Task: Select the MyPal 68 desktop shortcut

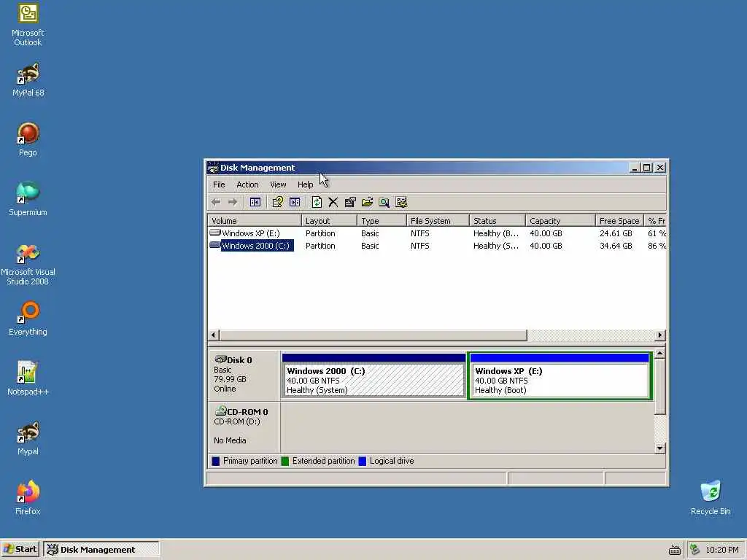Action: click(28, 80)
